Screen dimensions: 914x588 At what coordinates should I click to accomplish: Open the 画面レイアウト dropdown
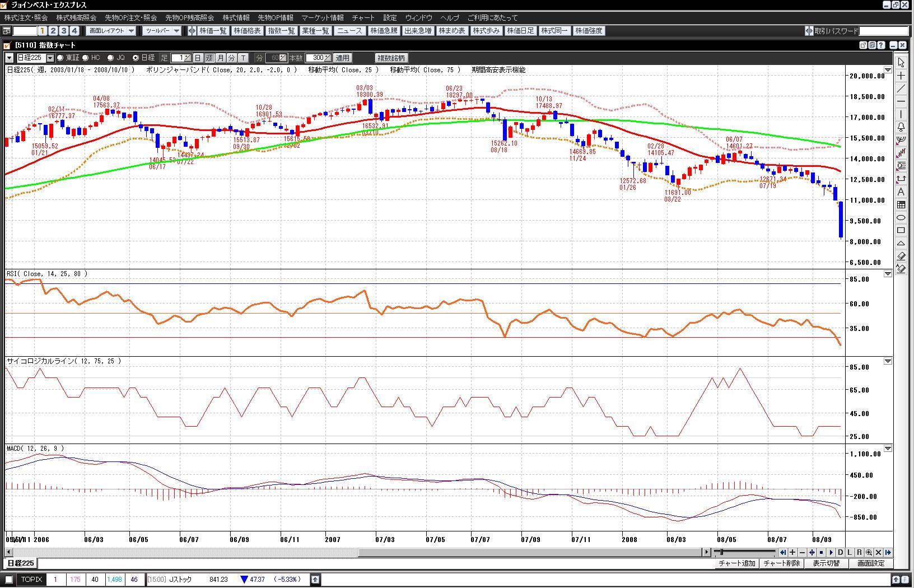pos(131,31)
